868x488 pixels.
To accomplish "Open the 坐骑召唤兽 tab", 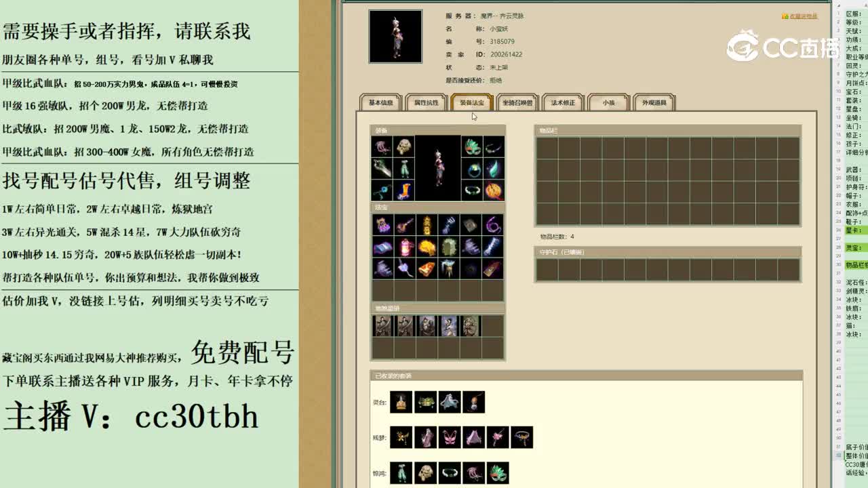I will click(517, 103).
